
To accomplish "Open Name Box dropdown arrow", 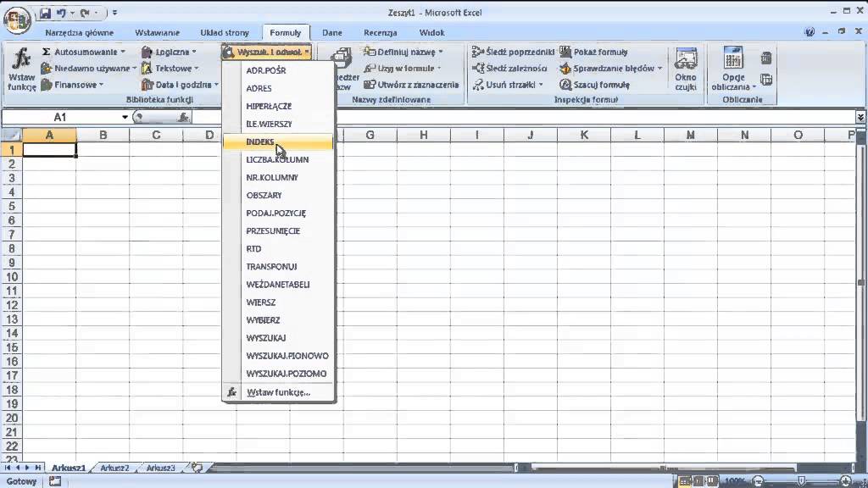I will click(x=125, y=117).
